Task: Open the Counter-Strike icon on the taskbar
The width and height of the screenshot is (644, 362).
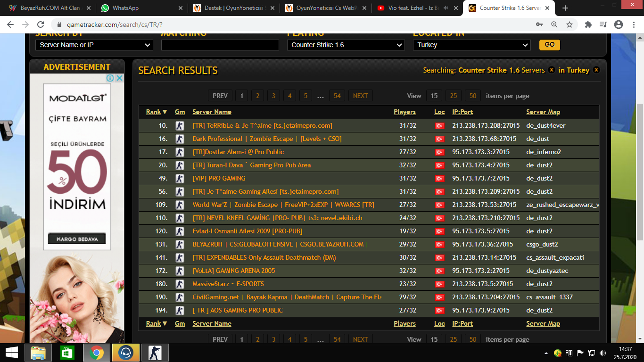Action: 154,353
